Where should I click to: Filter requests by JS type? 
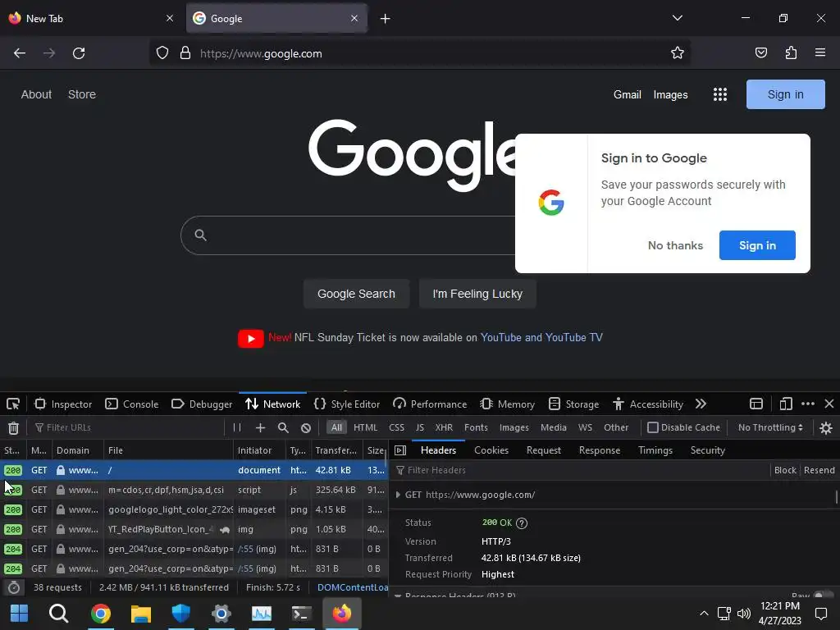420,427
